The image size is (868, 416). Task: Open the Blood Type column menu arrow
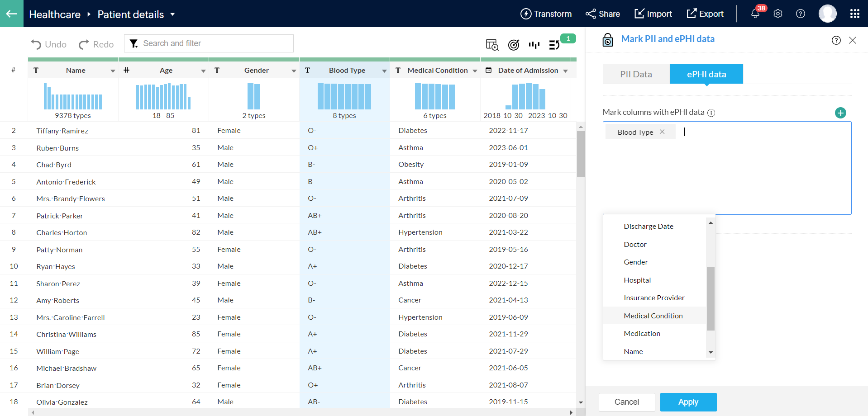384,71
